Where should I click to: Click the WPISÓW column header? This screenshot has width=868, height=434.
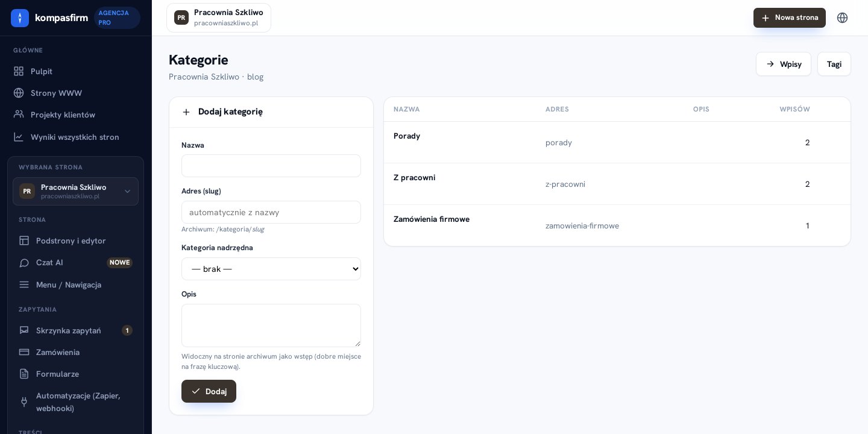[x=794, y=109]
